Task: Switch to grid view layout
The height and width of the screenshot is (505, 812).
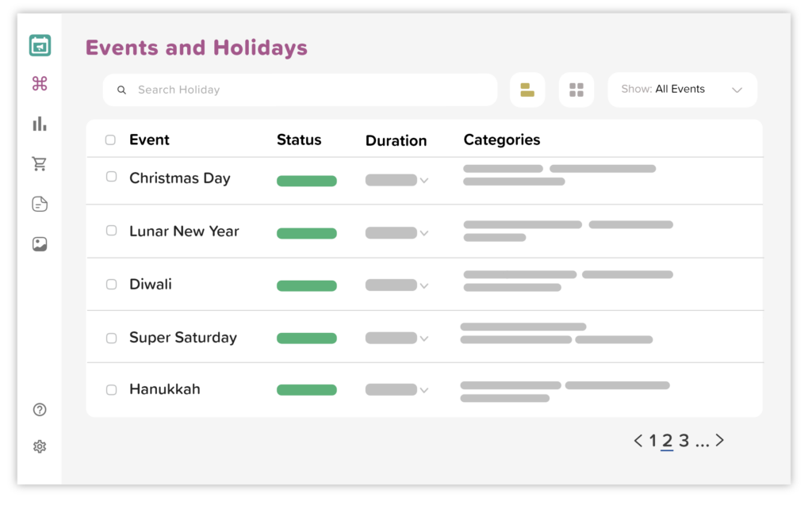Action: coord(576,90)
